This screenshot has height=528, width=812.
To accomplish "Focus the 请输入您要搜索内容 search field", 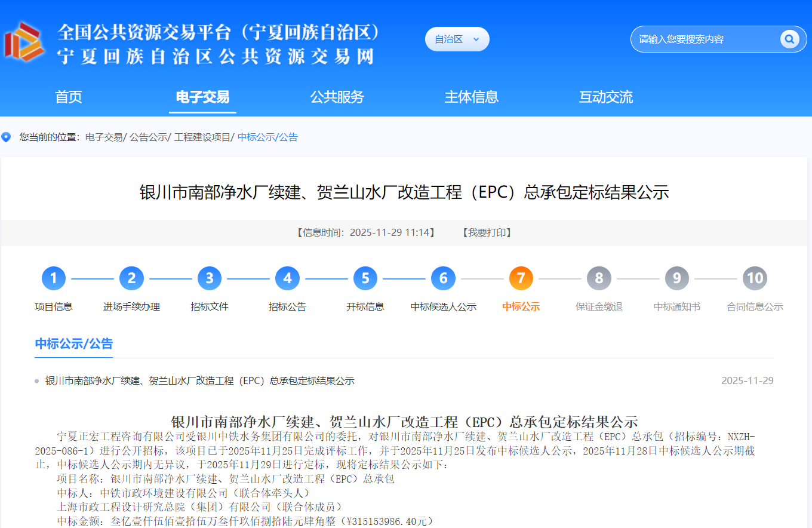I will (705, 39).
